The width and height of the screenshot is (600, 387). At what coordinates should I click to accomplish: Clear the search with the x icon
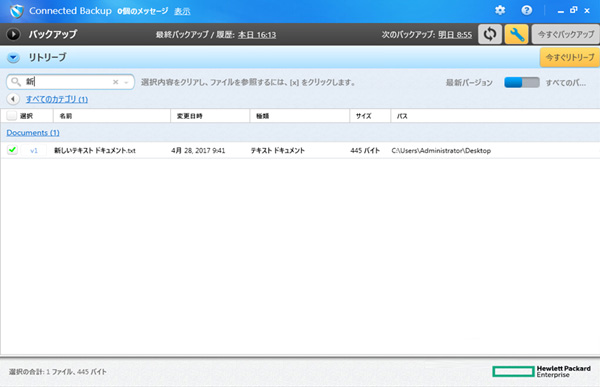[x=116, y=82]
